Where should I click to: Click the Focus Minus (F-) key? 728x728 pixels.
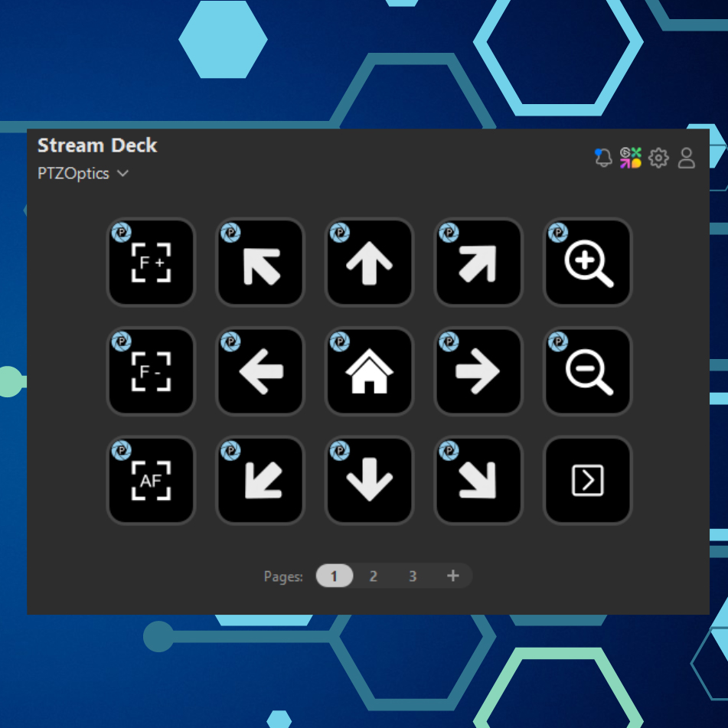[x=151, y=371]
